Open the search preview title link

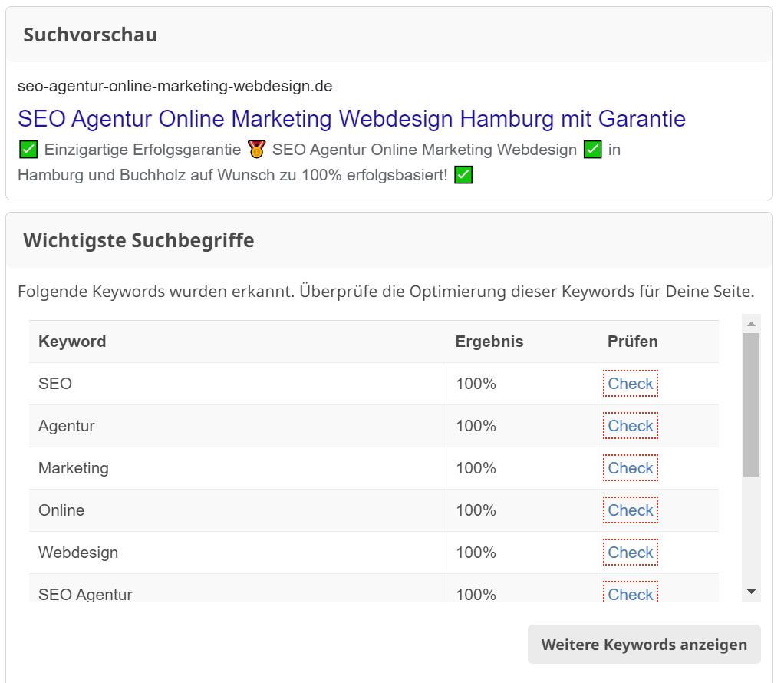pos(351,119)
